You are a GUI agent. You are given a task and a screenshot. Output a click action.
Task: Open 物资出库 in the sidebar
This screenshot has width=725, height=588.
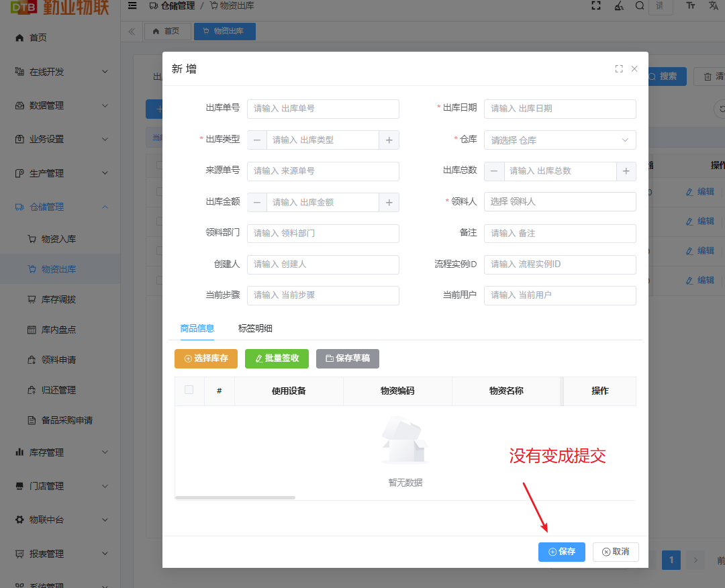pyautogui.click(x=60, y=269)
